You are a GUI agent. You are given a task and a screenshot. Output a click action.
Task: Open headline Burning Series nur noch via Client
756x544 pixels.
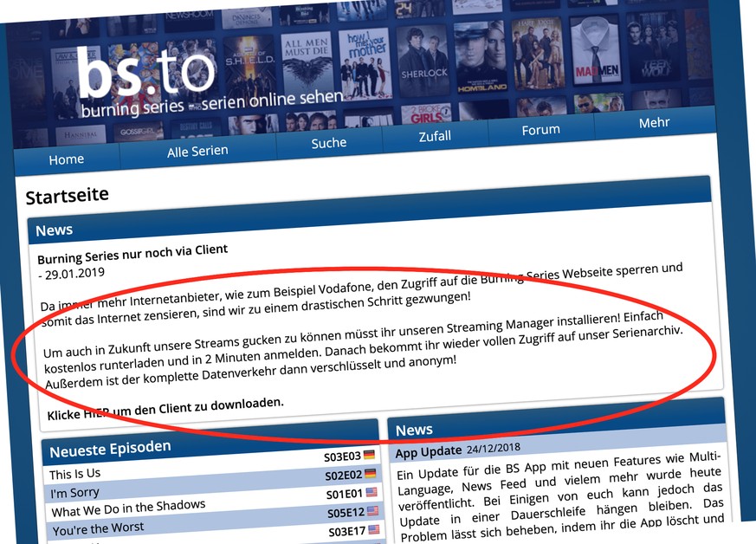(132, 254)
